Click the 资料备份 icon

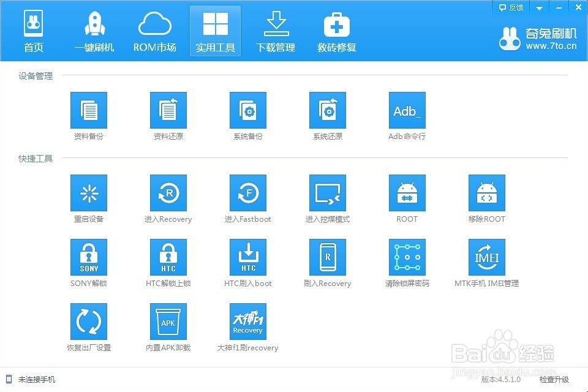89,110
